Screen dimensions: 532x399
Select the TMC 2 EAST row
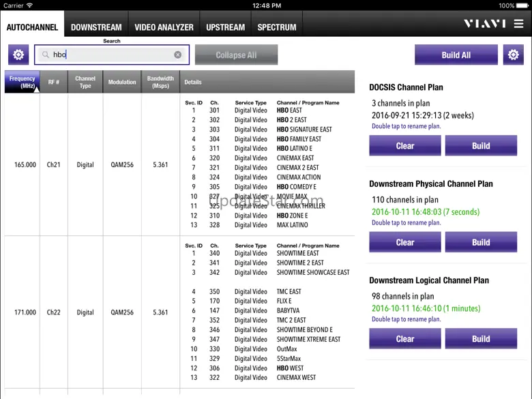[267, 320]
